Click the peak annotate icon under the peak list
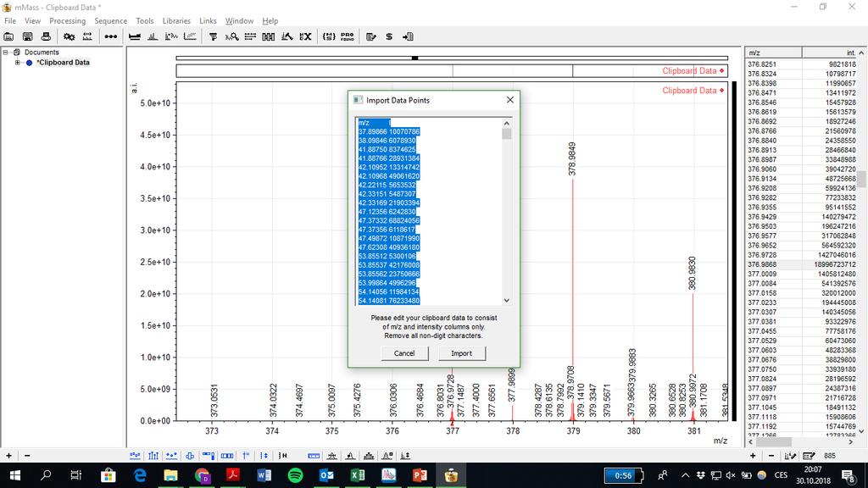The width and height of the screenshot is (868, 488). point(790,455)
